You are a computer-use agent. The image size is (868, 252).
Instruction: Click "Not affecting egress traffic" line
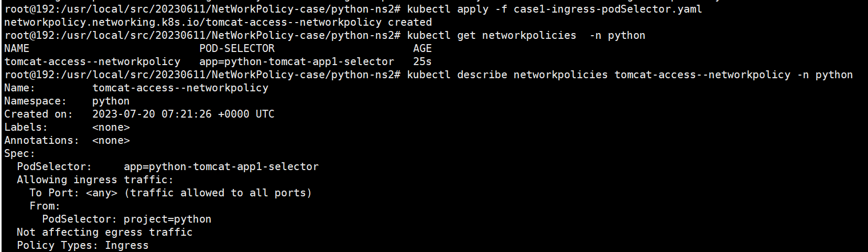coord(105,232)
